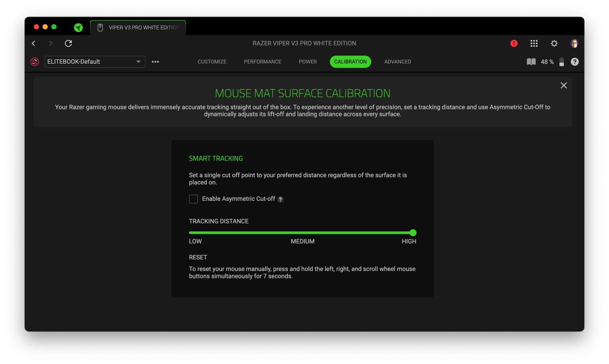Maximize the window with green button

[x=54, y=27]
